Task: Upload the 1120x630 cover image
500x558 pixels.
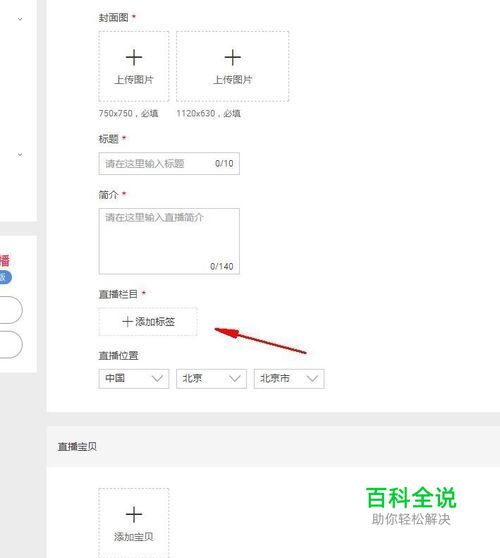Action: click(x=232, y=66)
